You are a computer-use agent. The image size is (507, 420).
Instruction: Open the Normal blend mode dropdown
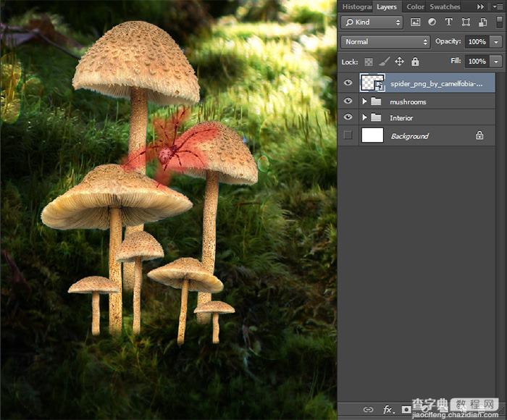385,42
